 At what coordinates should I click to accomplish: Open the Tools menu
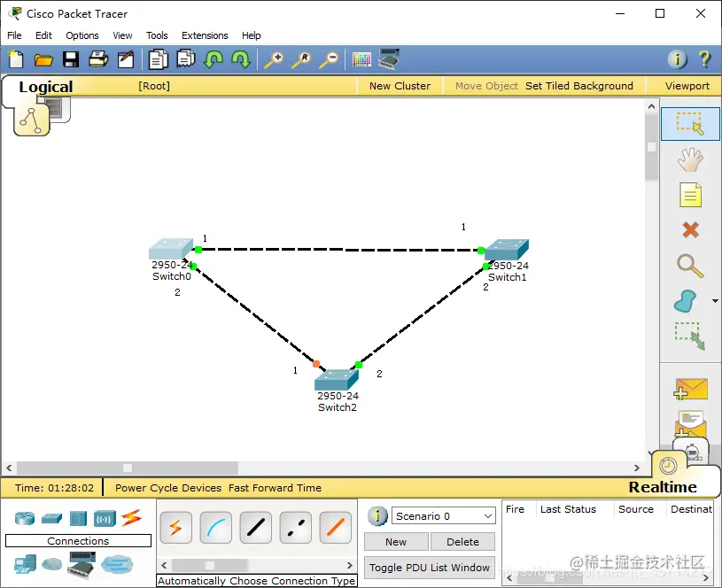point(157,35)
